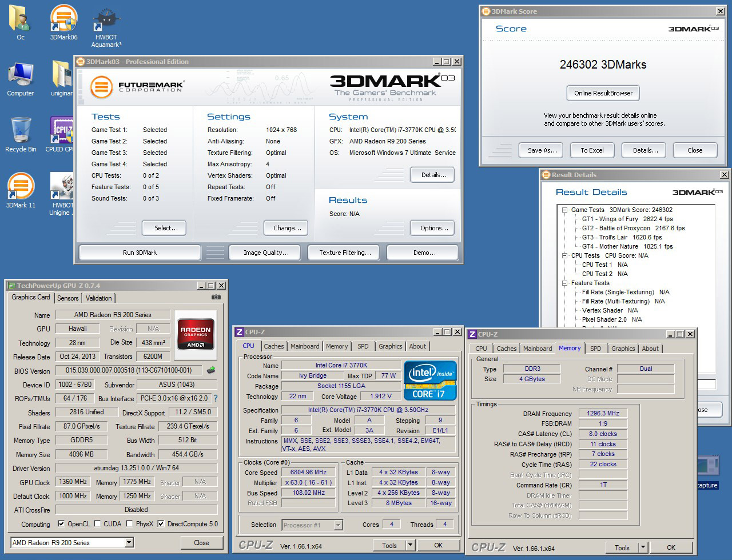The image size is (732, 560).
Task: Open the AMD Radeon R9 200 Series dropdown
Action: (129, 542)
